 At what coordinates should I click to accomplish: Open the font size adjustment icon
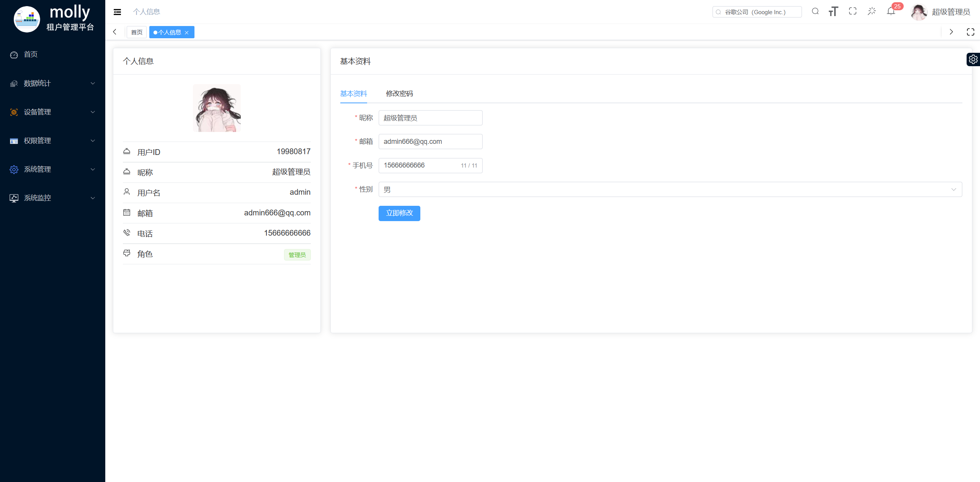click(x=833, y=11)
